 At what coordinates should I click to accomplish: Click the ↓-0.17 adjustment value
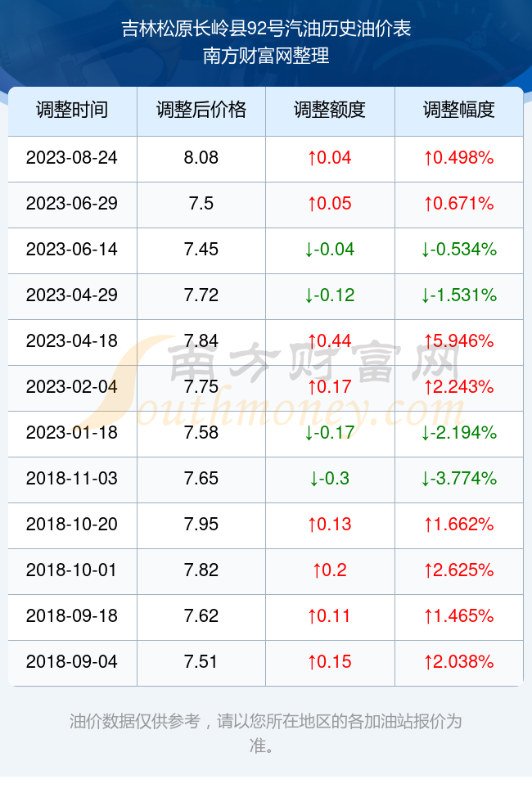[x=330, y=433]
